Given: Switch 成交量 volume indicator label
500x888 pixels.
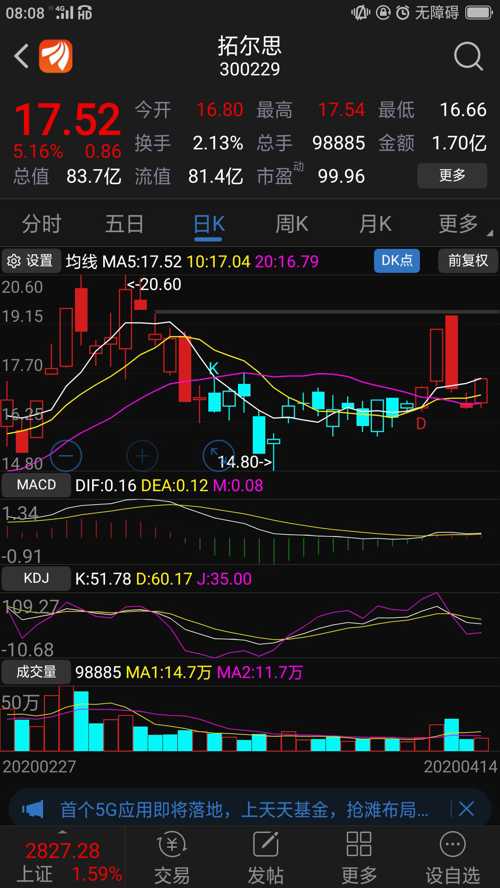Looking at the screenshot, I should (x=36, y=672).
